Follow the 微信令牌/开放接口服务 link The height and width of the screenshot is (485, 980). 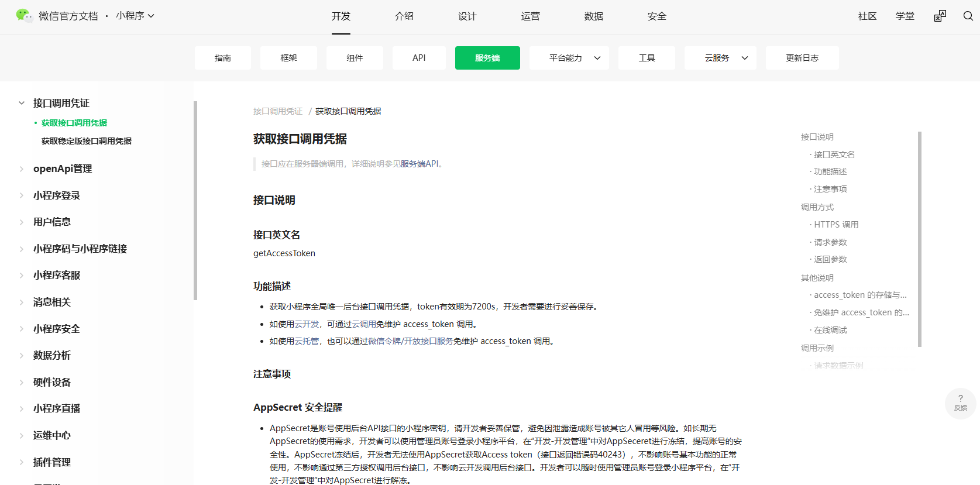411,341
